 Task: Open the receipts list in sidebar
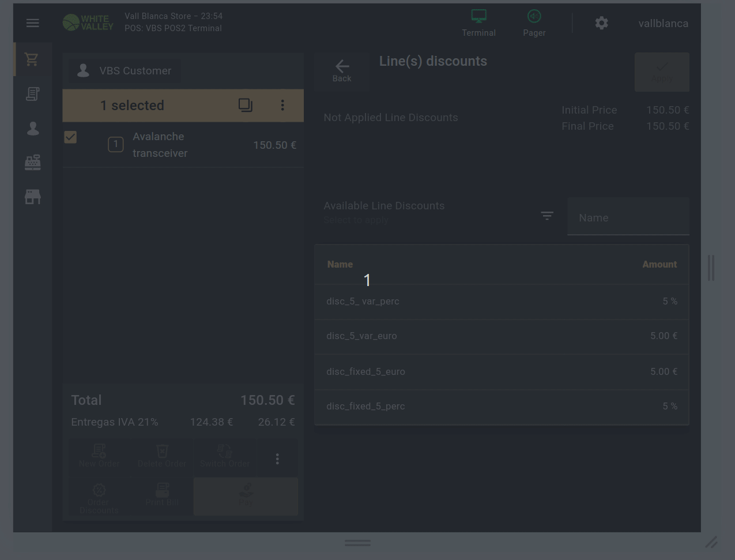point(32,93)
